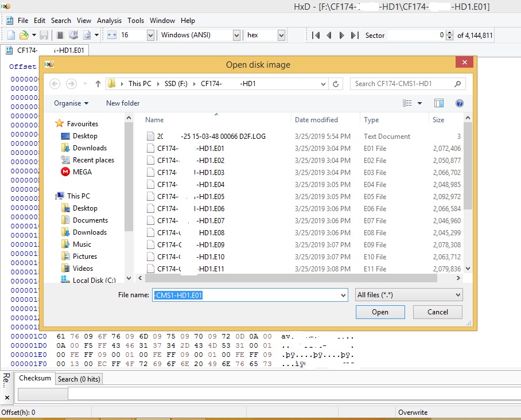The image size is (521, 420).
Task: Open the Analysis menu
Action: (109, 20)
